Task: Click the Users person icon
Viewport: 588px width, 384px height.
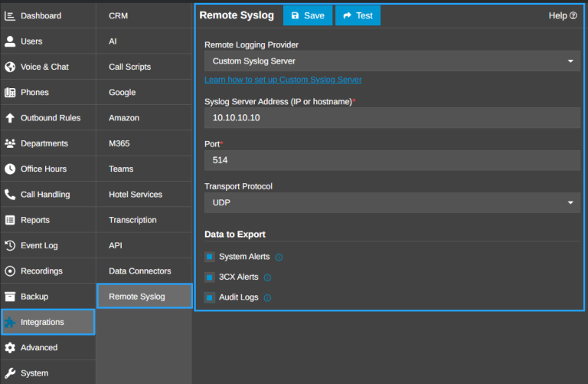Action: click(x=10, y=41)
